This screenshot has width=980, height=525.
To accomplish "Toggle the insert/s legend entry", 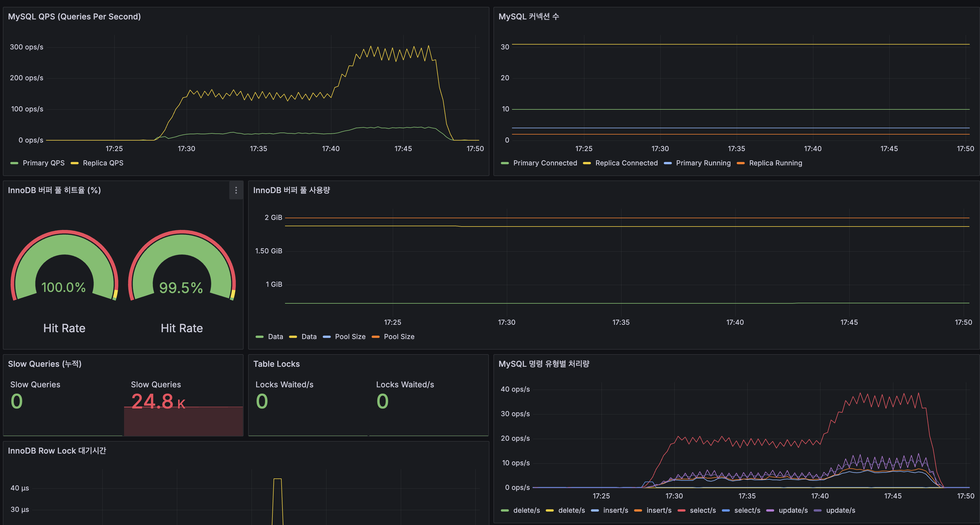I will pyautogui.click(x=616, y=510).
